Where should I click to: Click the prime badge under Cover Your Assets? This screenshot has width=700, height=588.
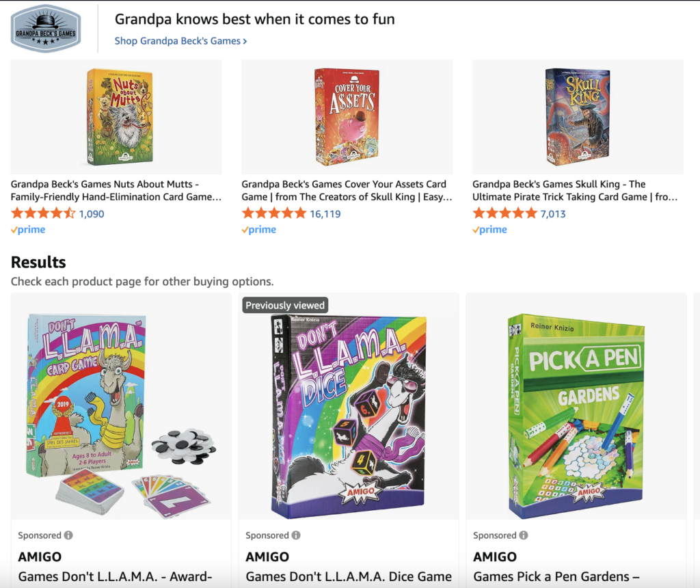(259, 230)
